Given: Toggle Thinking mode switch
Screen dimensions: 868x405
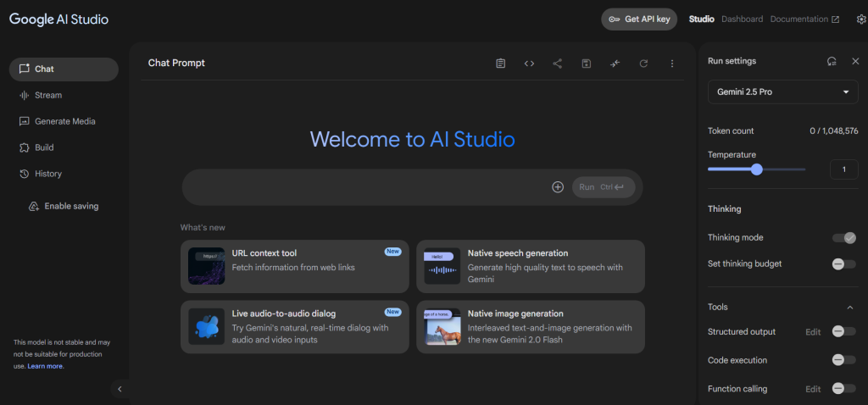Looking at the screenshot, I should (x=844, y=238).
